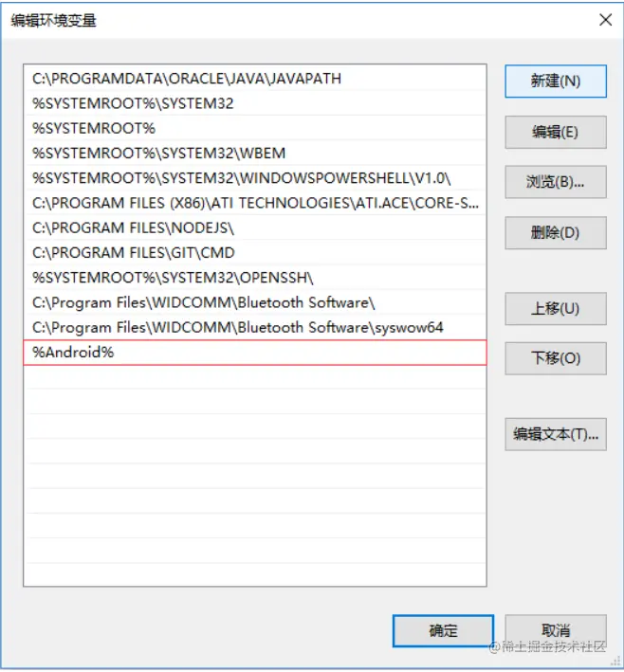Select the C:\PROGRAM FILES\GIT\CMD entry
The width and height of the screenshot is (624, 672).
(255, 252)
